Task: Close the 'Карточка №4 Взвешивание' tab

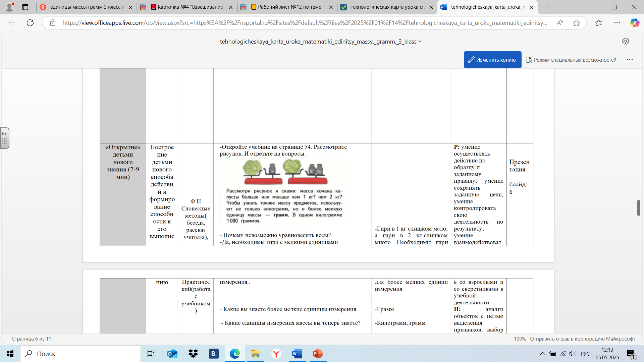Action: pos(231,7)
